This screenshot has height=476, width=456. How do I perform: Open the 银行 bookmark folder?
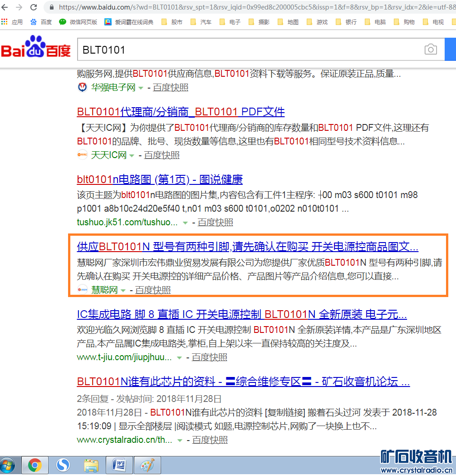click(346, 22)
